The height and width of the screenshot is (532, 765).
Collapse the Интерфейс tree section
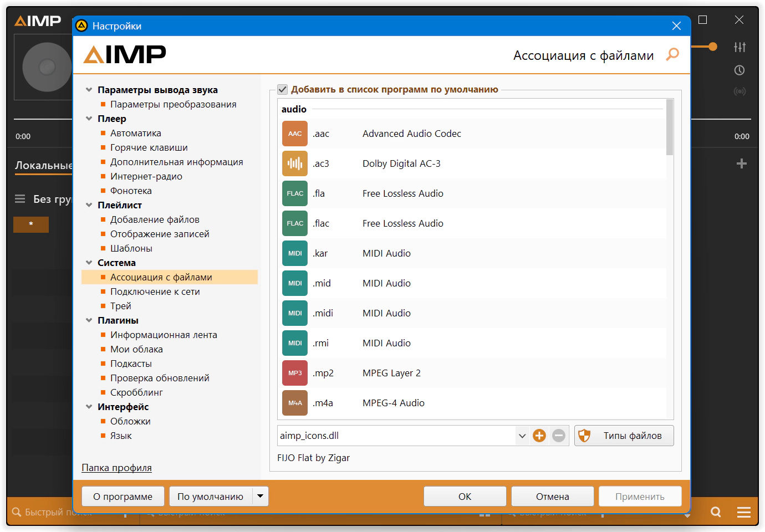point(89,407)
